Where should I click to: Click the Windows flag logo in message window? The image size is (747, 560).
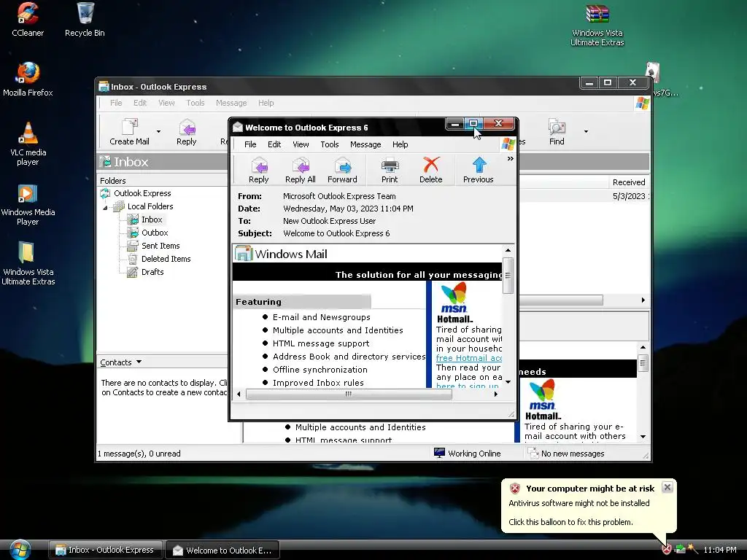(508, 144)
